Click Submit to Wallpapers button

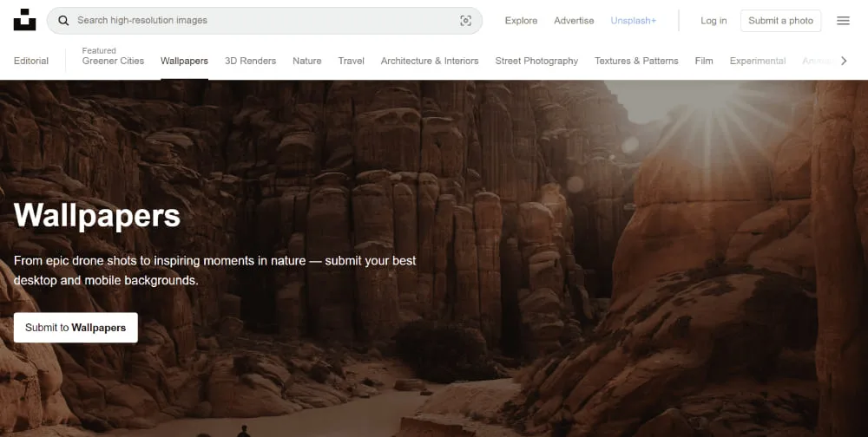pyautogui.click(x=76, y=328)
